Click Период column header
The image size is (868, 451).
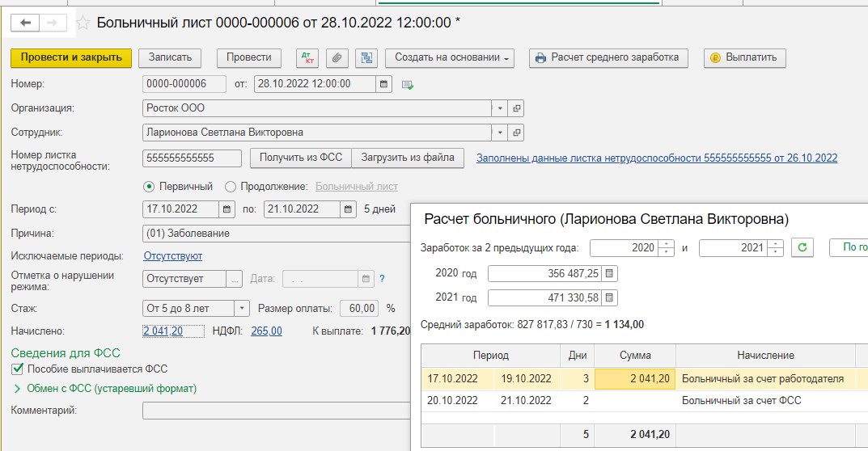(x=490, y=356)
